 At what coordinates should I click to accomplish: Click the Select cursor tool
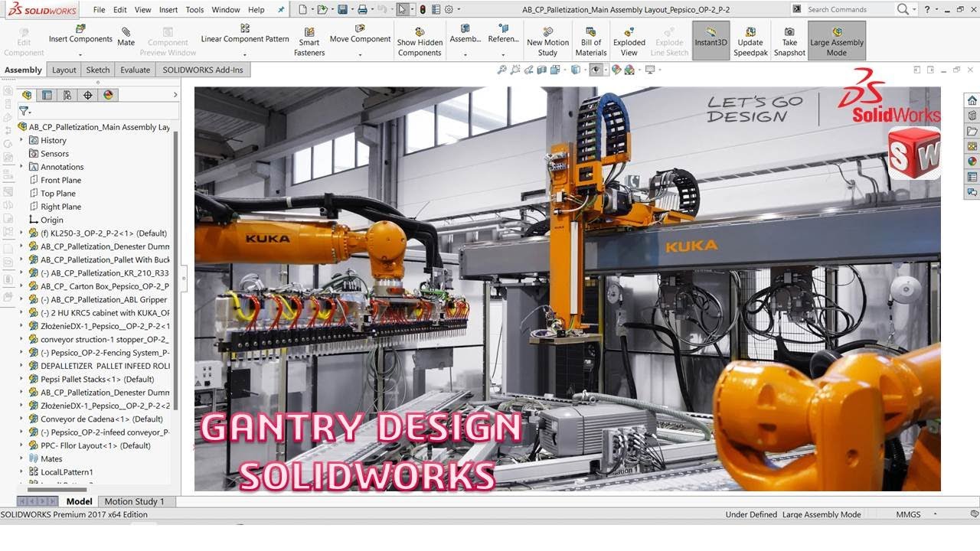click(x=403, y=10)
